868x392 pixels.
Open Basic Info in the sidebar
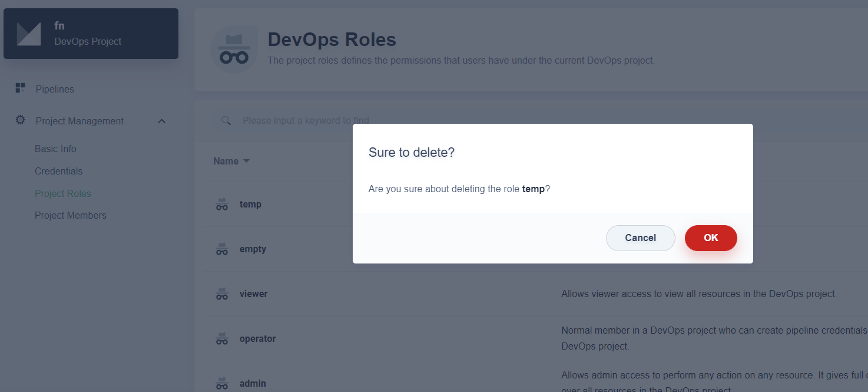(55, 148)
